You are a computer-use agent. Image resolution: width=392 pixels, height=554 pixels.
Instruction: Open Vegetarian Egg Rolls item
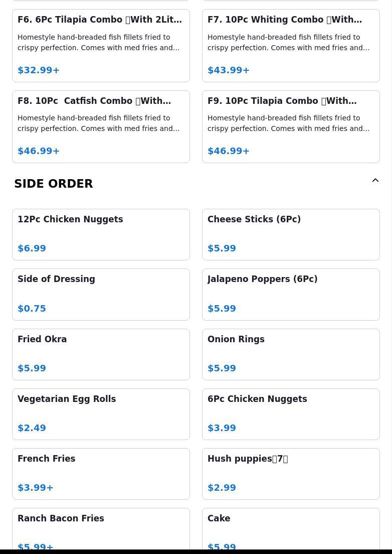(101, 414)
